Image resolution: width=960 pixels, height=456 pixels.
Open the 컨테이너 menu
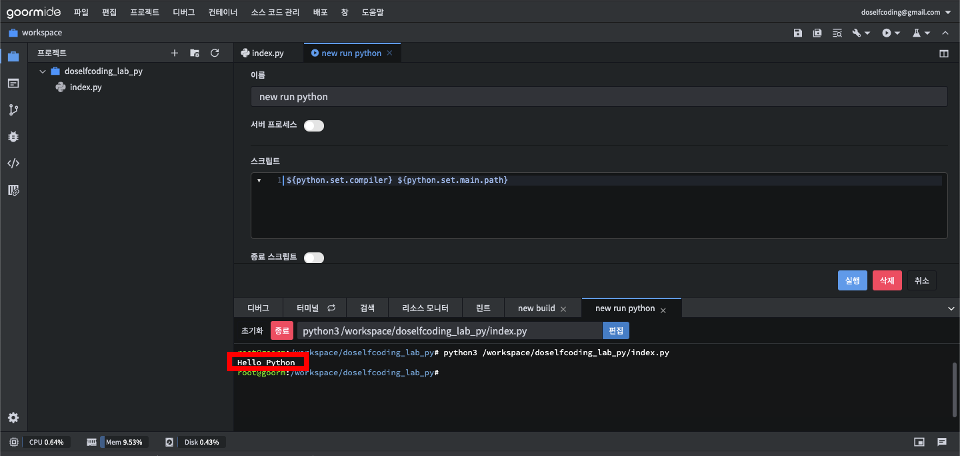223,12
